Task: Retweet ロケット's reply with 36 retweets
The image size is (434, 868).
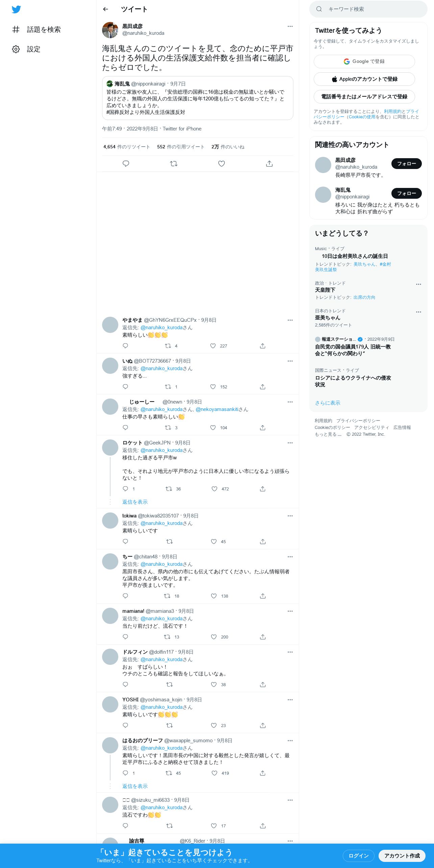Action: pos(169,489)
